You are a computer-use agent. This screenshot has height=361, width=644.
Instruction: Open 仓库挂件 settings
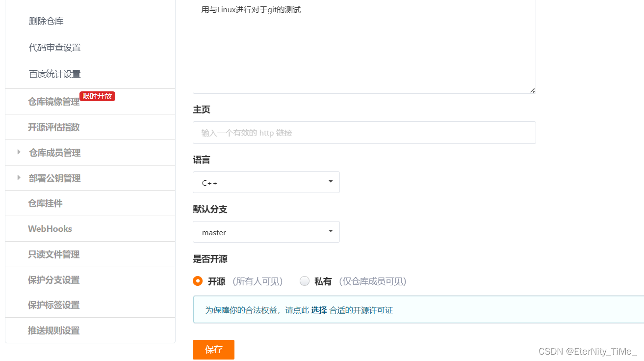tap(45, 203)
